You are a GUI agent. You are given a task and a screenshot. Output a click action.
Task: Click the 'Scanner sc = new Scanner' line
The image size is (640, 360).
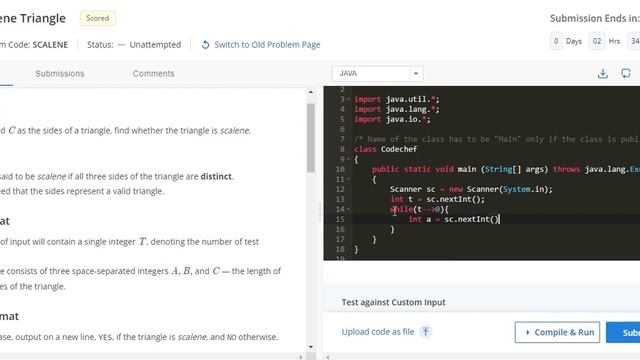point(471,189)
